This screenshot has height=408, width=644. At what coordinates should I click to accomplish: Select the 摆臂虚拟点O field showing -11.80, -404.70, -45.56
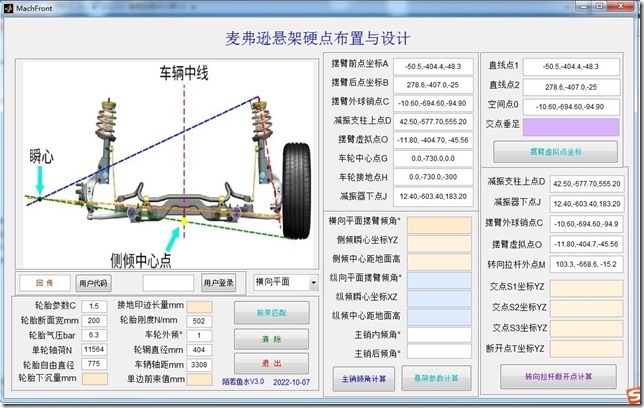point(433,140)
